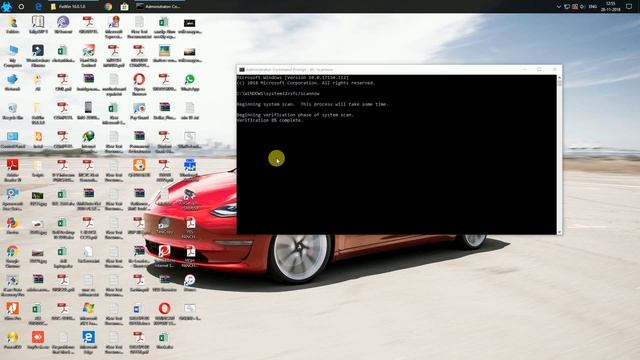Maximize the Command Prompt window
The image size is (640, 360).
coord(539,69)
